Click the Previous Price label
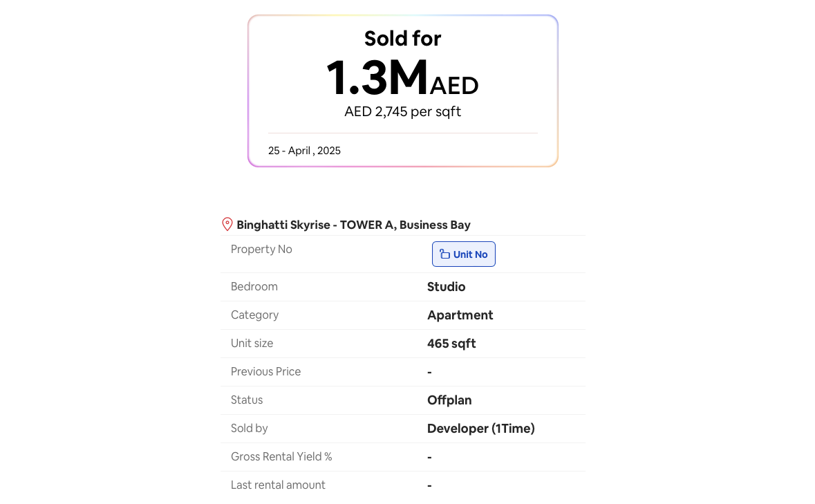The height and width of the screenshot is (504, 815). coord(265,372)
